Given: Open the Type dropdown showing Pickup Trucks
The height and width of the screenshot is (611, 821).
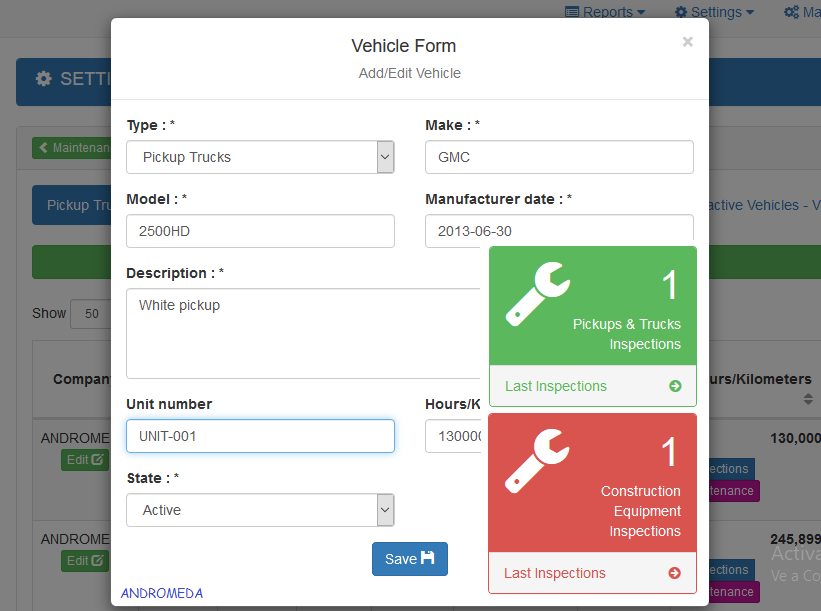Looking at the screenshot, I should 260,157.
